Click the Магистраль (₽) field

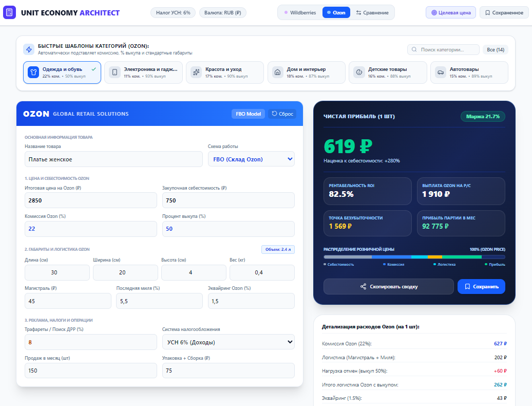(x=68, y=301)
